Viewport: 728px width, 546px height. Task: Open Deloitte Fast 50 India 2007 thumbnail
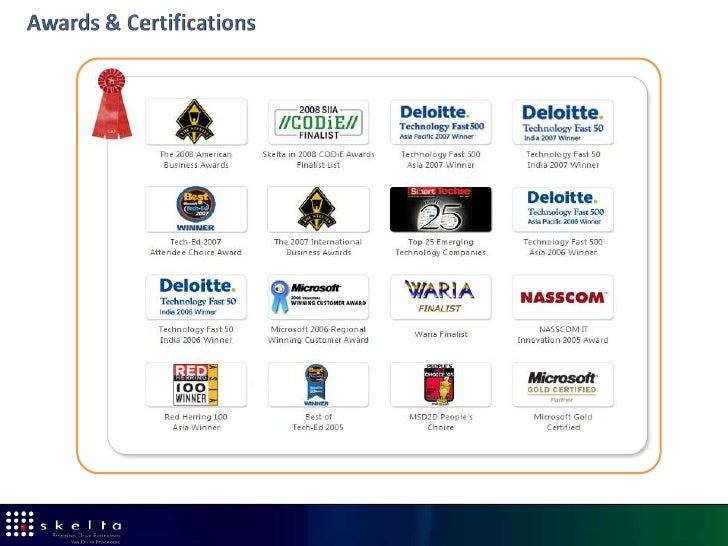click(562, 122)
